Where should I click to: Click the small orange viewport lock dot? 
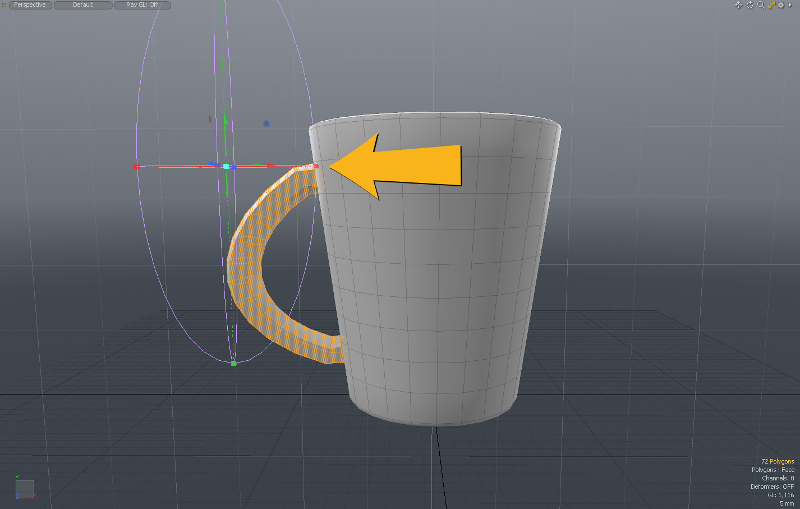tap(3, 5)
